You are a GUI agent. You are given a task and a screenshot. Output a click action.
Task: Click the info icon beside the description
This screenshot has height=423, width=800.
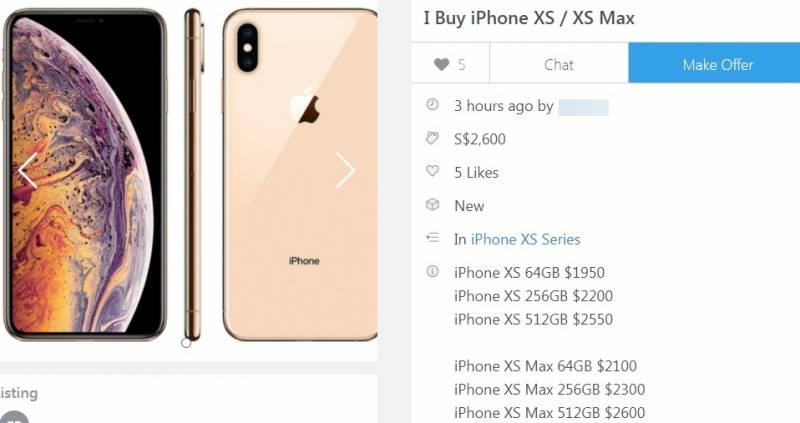tap(432, 271)
